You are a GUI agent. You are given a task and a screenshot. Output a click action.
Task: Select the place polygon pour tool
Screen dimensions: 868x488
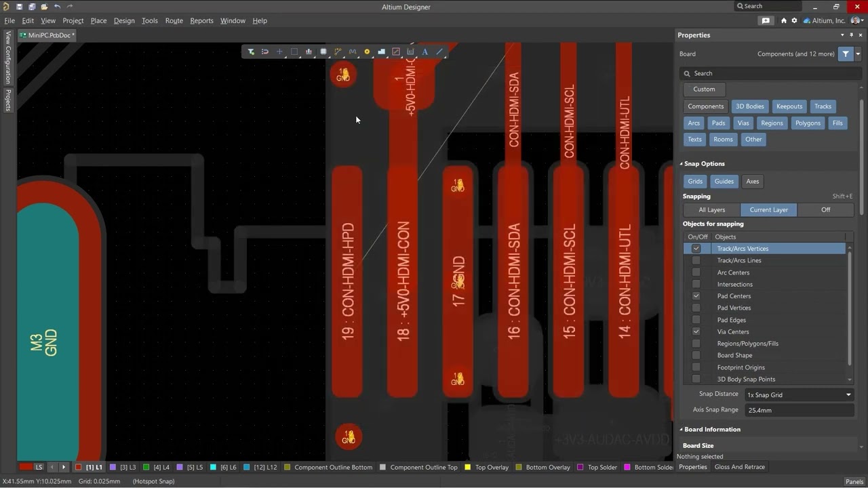382,52
